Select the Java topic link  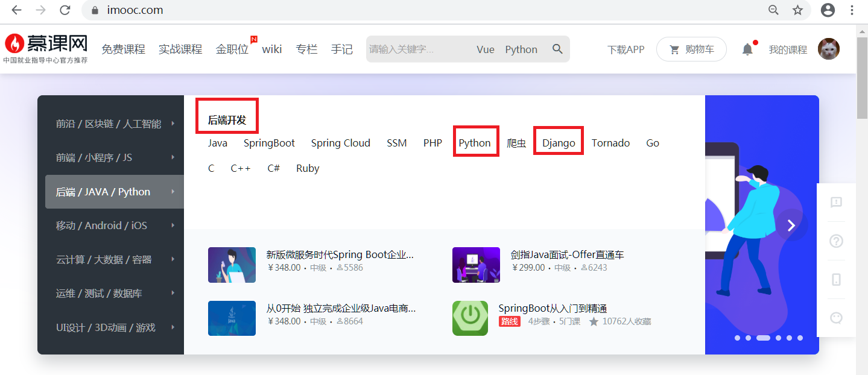[218, 143]
